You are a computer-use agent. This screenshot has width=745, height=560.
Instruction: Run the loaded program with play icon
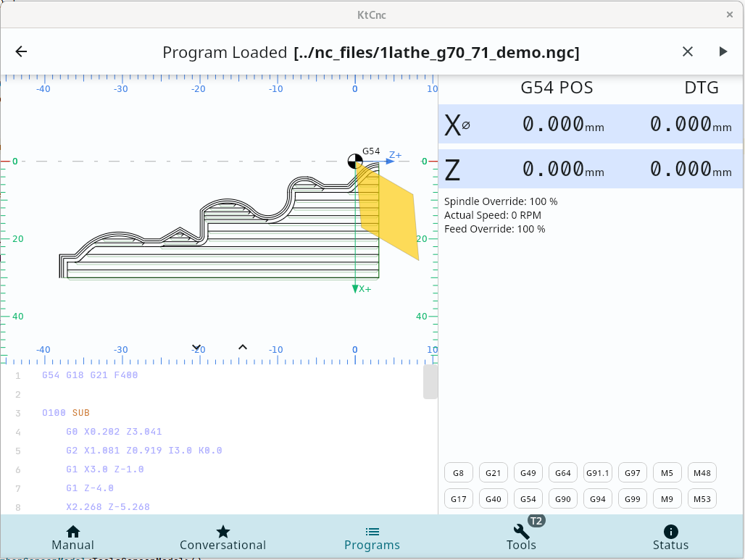point(723,51)
